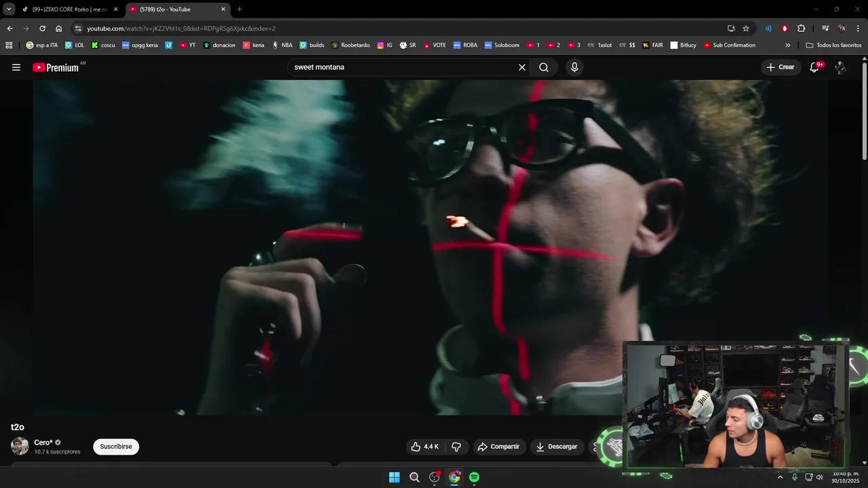Open the Chrome extensions puzzle icon
The width and height of the screenshot is (868, 488).
(x=801, y=28)
